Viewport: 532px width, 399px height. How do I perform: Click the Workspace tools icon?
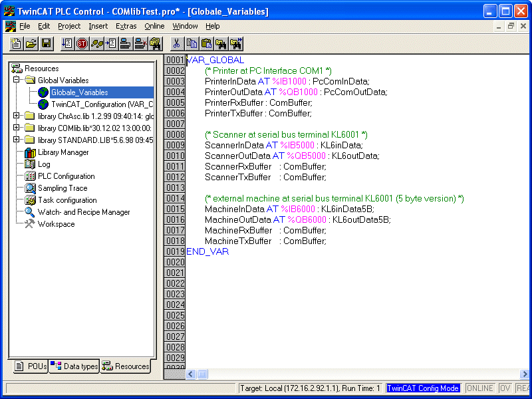coord(30,224)
